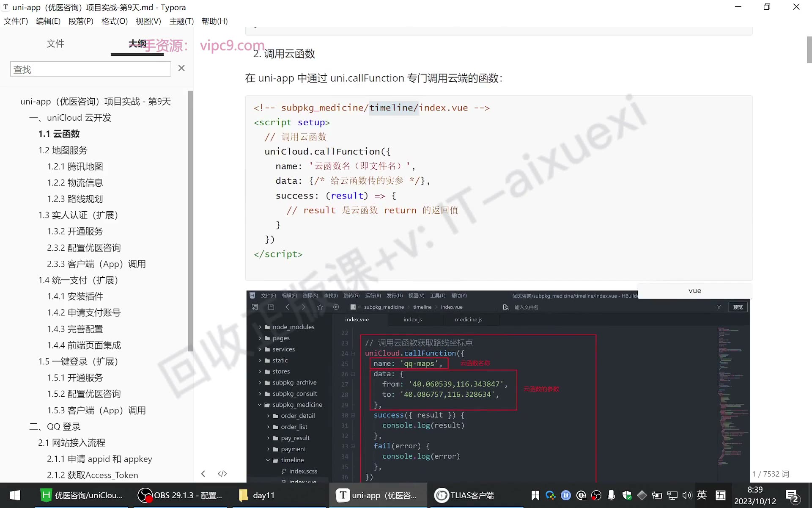Clear the outline search box with X
The height and width of the screenshot is (508, 812).
tap(181, 68)
